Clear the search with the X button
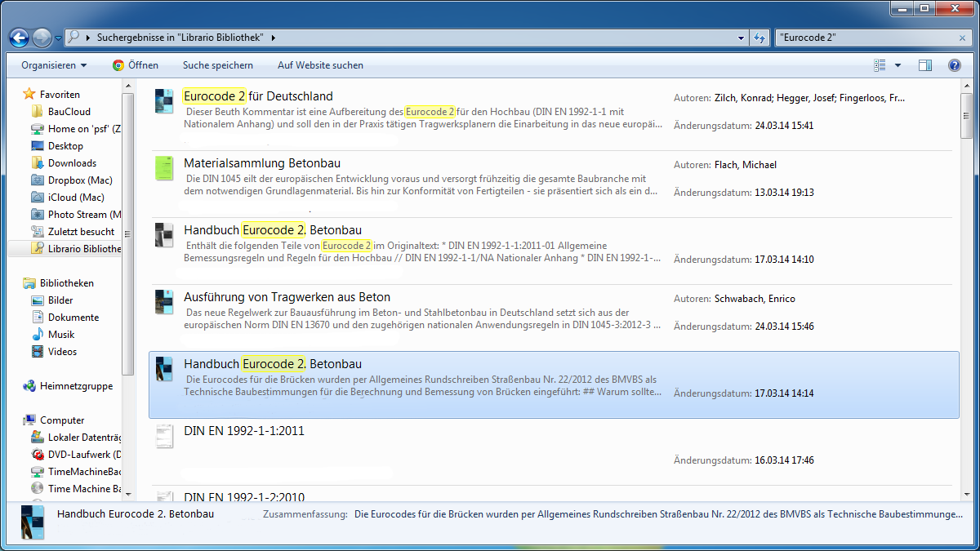Viewport: 980px width, 551px height. (963, 38)
